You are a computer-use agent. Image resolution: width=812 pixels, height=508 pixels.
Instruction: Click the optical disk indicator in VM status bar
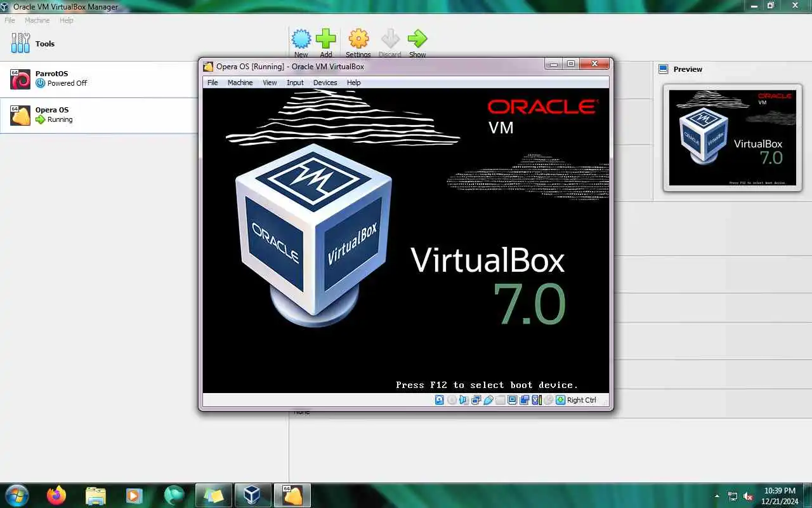pyautogui.click(x=452, y=400)
